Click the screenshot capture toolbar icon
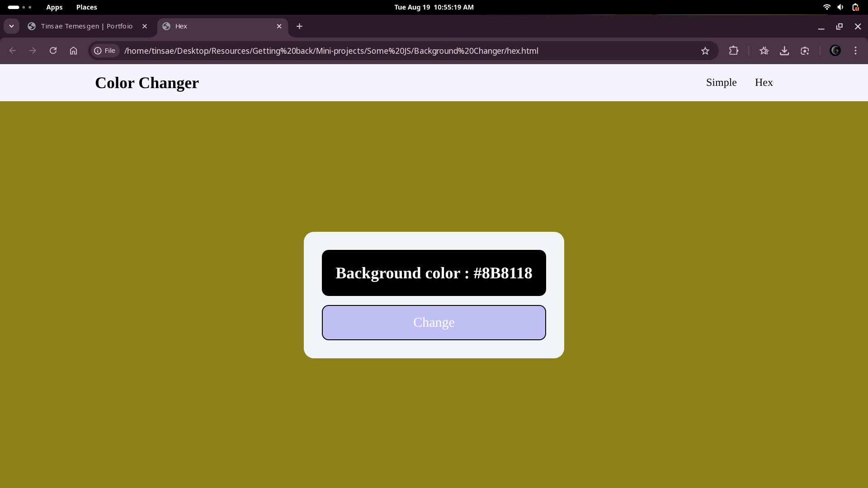The width and height of the screenshot is (868, 488). (x=805, y=51)
